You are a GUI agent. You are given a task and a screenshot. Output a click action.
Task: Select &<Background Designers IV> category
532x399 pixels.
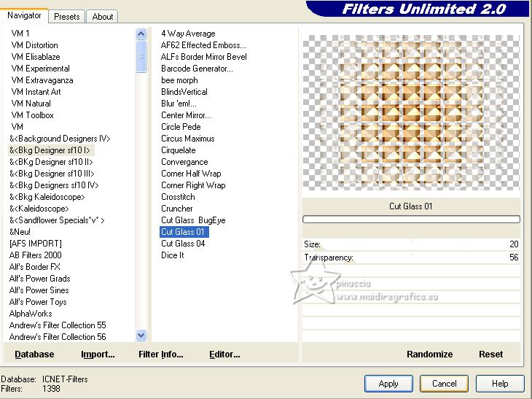coord(60,139)
